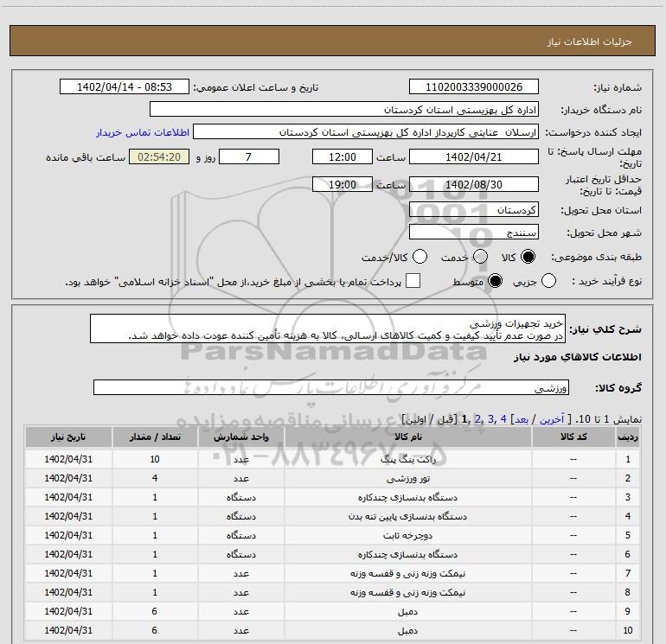Select the دمبل cell in row 9

407,611
